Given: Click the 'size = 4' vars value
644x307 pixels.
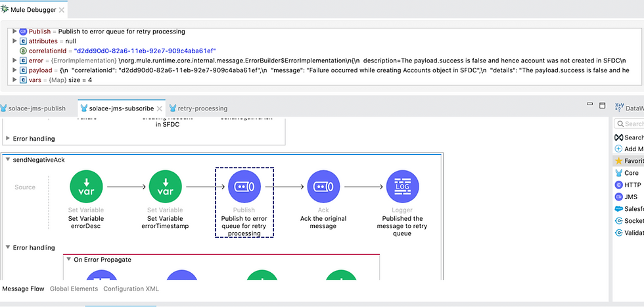Looking at the screenshot, I should (x=80, y=80).
